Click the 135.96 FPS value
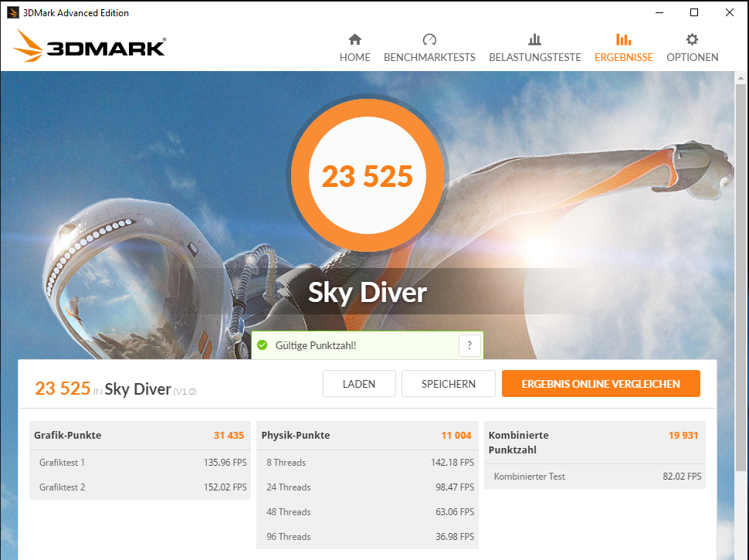 pyautogui.click(x=225, y=463)
